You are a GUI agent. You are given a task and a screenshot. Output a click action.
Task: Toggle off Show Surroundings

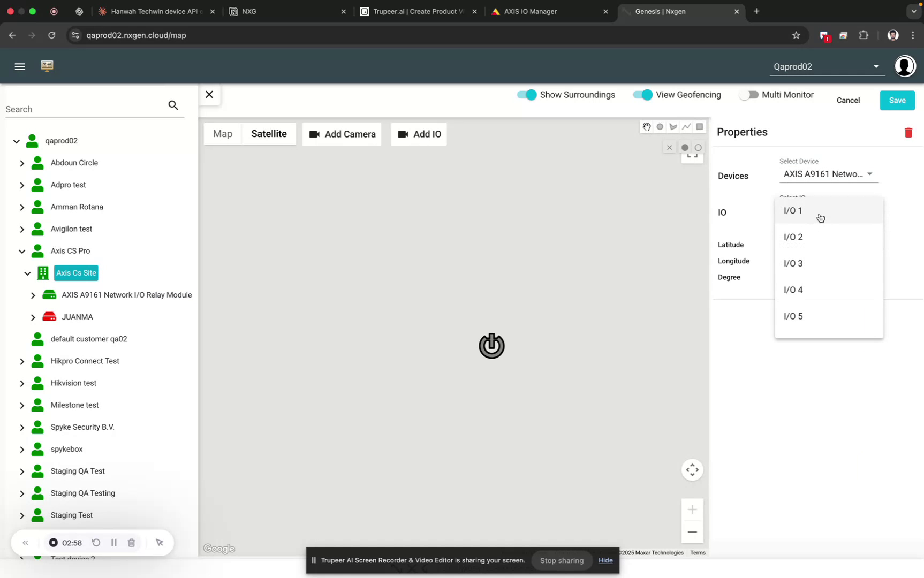526,95
